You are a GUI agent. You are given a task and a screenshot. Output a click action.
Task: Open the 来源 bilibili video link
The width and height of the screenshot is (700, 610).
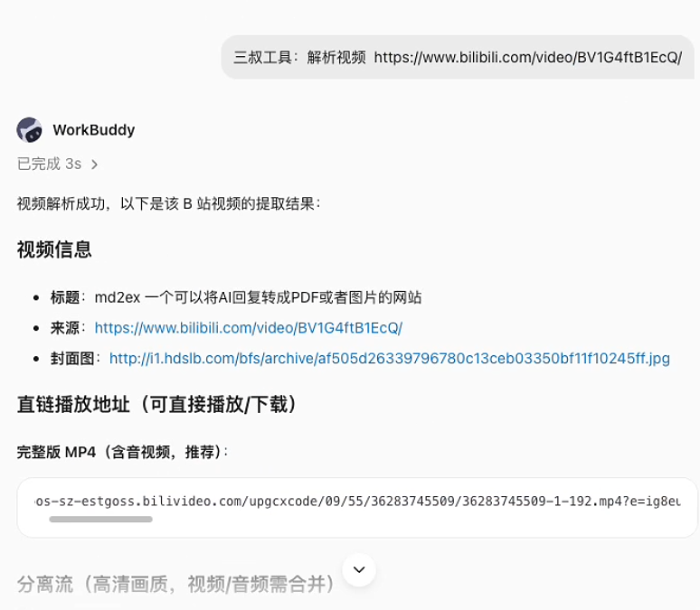pos(248,328)
